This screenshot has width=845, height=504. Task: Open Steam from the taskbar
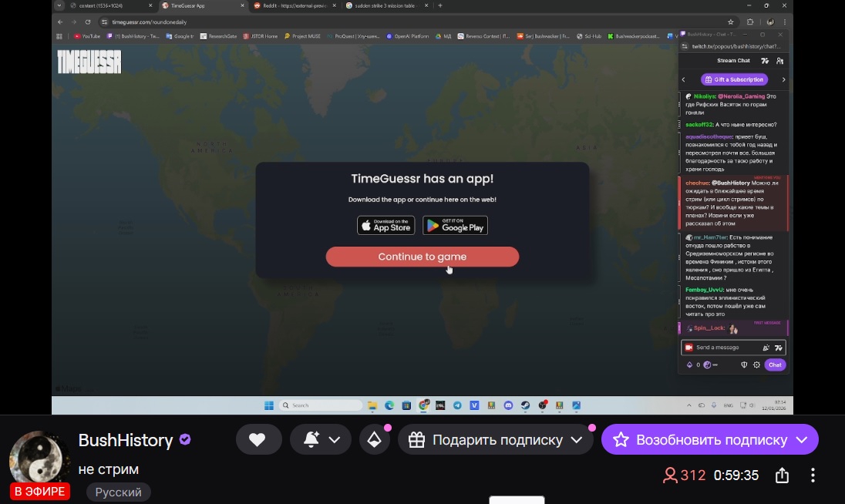coord(526,405)
